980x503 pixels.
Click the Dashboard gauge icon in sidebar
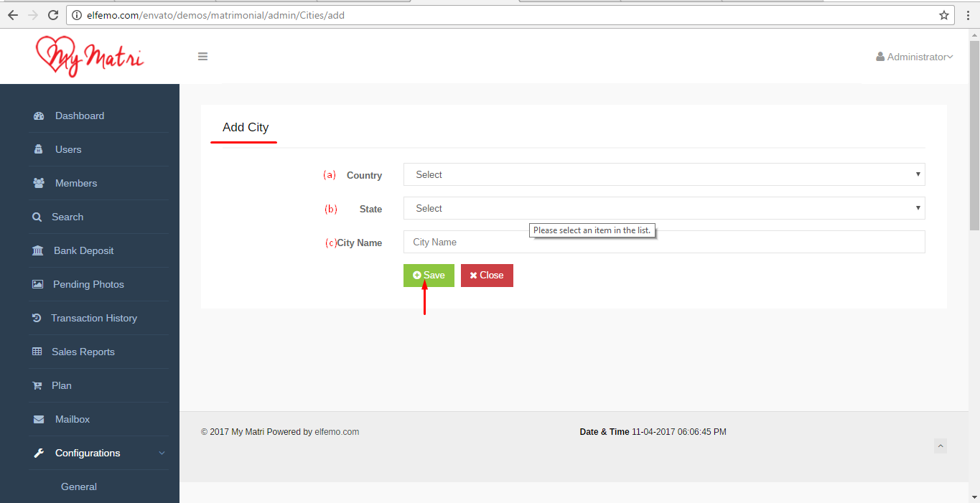point(39,116)
